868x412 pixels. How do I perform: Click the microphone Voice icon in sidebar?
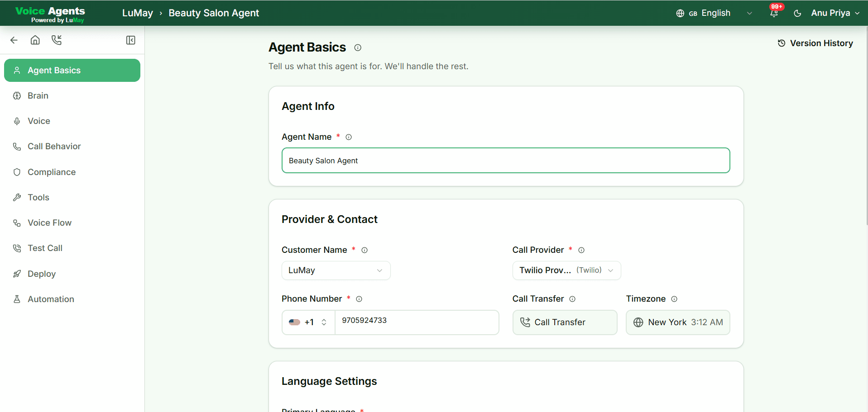point(17,121)
